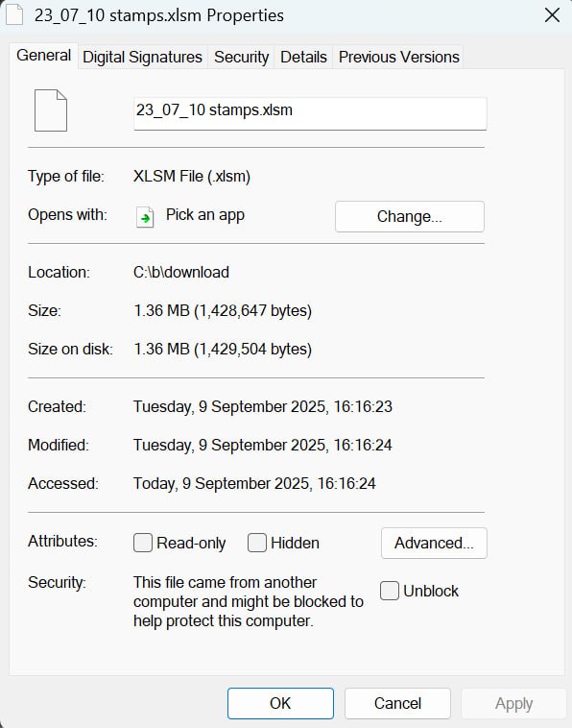Check the Unblock security checkbox

390,591
